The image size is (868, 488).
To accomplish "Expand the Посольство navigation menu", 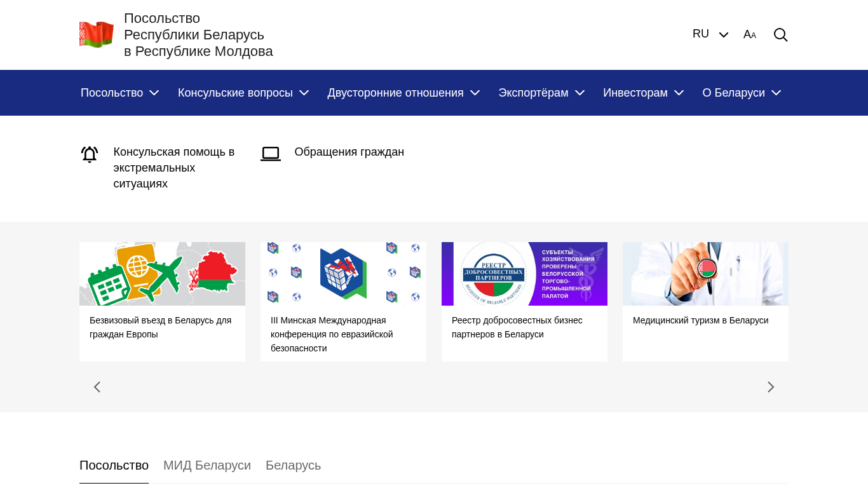I will (119, 93).
